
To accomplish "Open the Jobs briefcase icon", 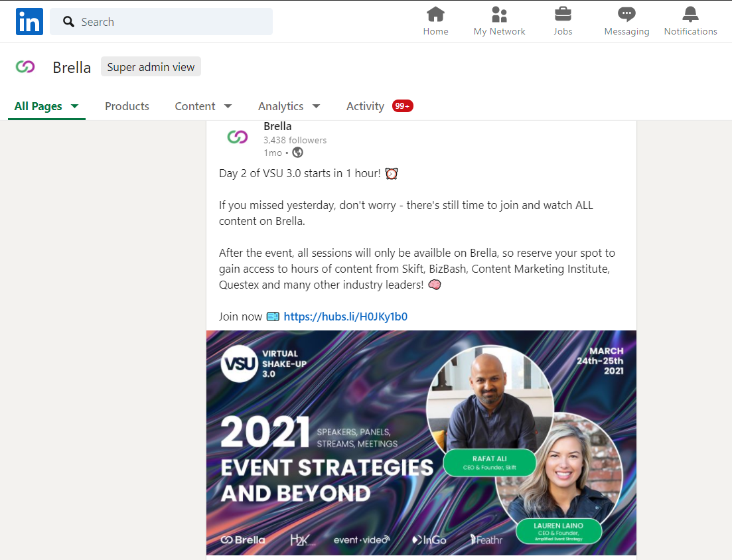I will pos(563,15).
